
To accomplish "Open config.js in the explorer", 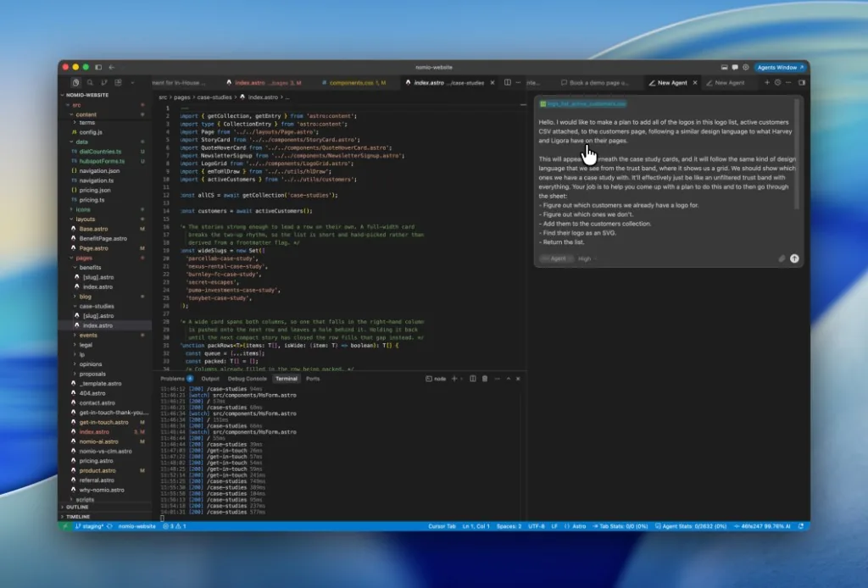I will click(91, 133).
